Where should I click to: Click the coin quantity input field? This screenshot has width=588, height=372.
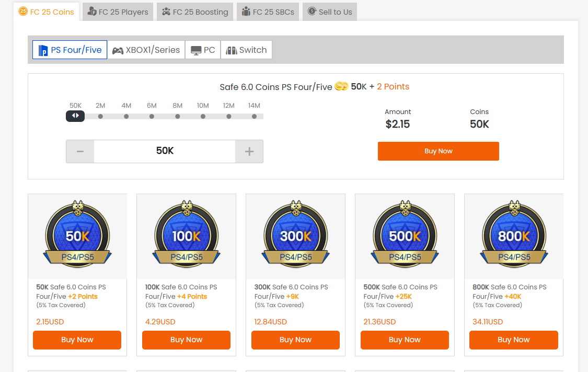165,151
